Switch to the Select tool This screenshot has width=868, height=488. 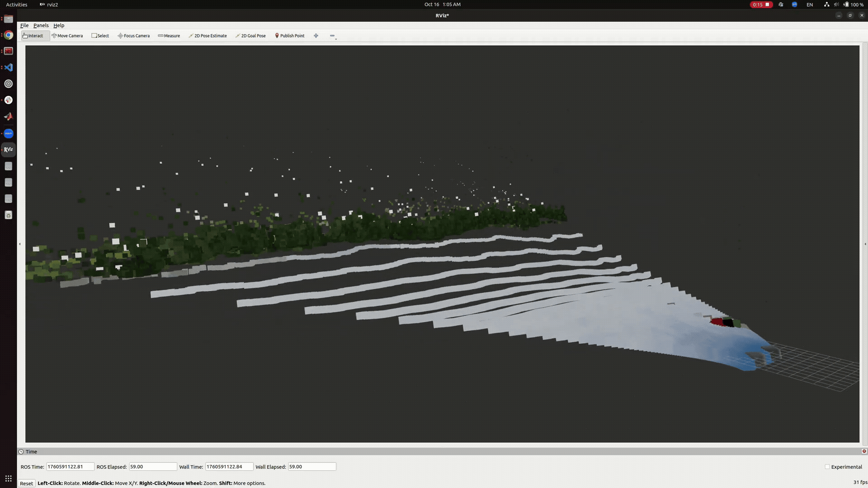pyautogui.click(x=100, y=36)
